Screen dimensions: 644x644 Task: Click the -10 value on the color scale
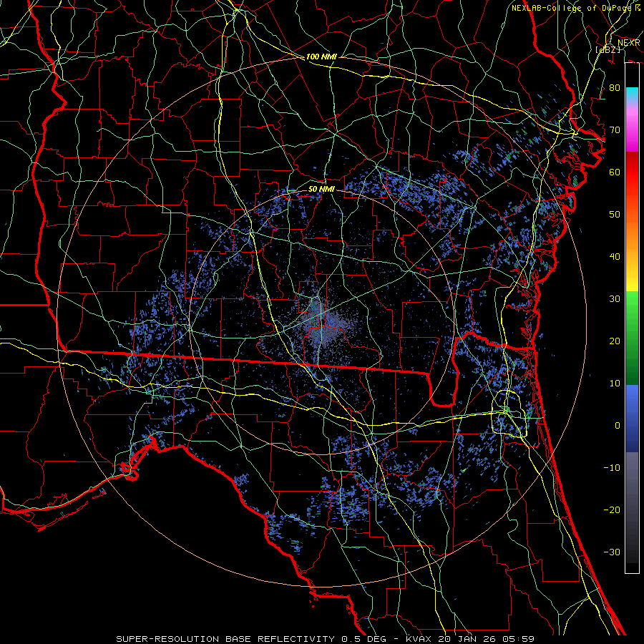pyautogui.click(x=612, y=468)
